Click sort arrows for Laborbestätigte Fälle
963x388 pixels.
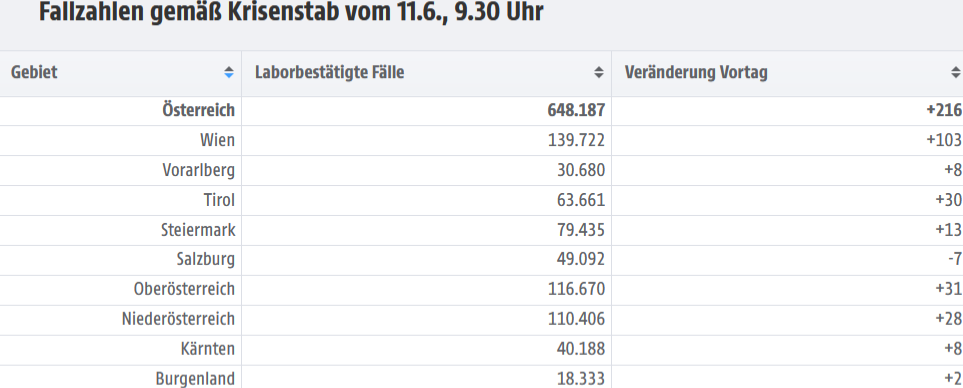599,73
